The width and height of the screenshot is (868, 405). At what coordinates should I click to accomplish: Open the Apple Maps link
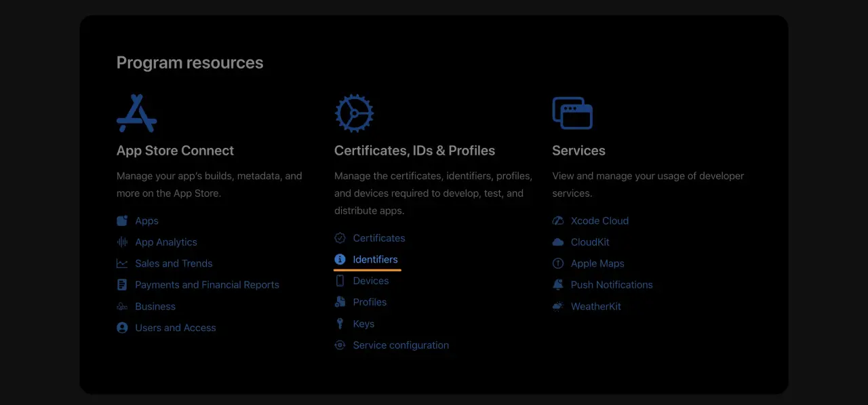tap(597, 263)
